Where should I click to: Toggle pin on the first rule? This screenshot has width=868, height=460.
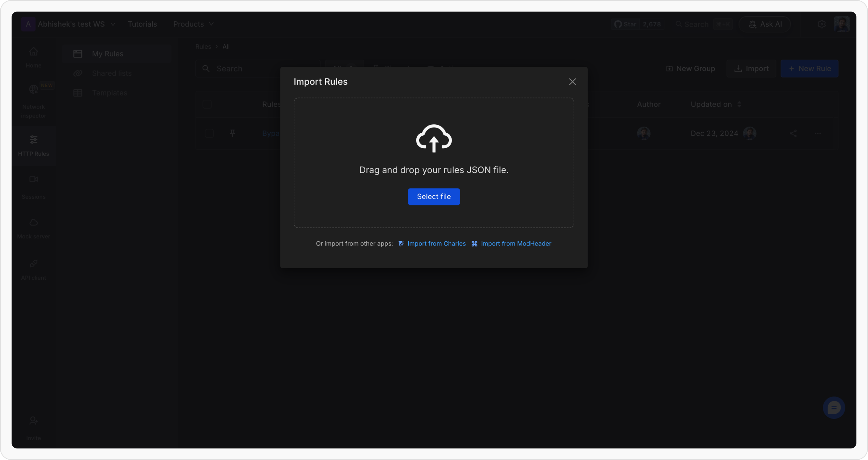[x=233, y=133]
